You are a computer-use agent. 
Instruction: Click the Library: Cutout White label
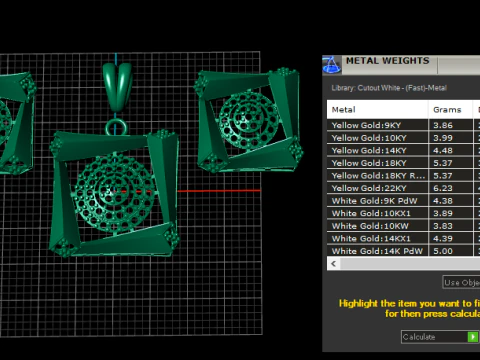[389, 88]
